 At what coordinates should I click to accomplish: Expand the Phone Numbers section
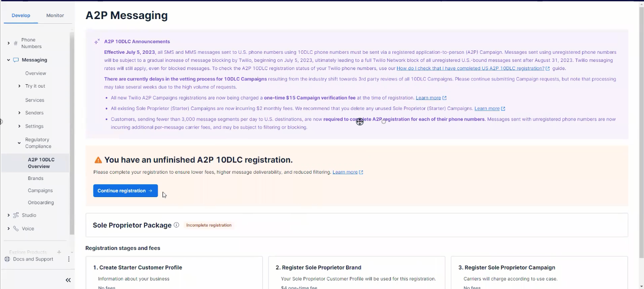[x=8, y=43]
